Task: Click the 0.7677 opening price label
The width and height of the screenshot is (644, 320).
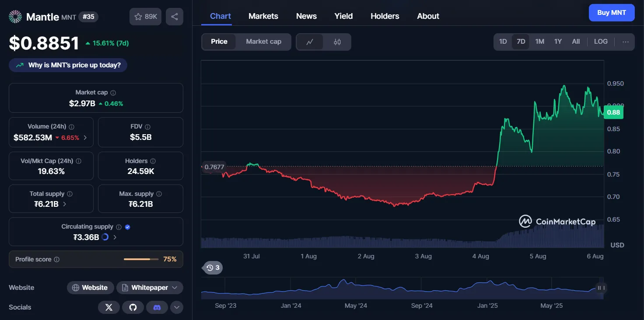Action: click(213, 167)
